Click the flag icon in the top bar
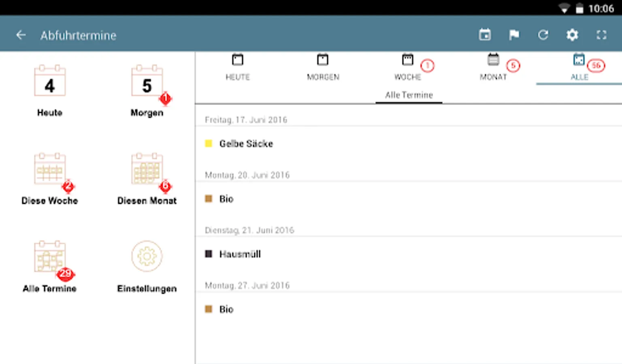This screenshot has height=364, width=622. click(x=514, y=35)
